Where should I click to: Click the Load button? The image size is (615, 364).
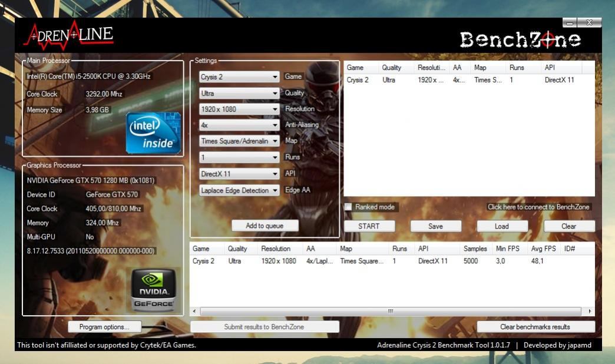point(502,226)
